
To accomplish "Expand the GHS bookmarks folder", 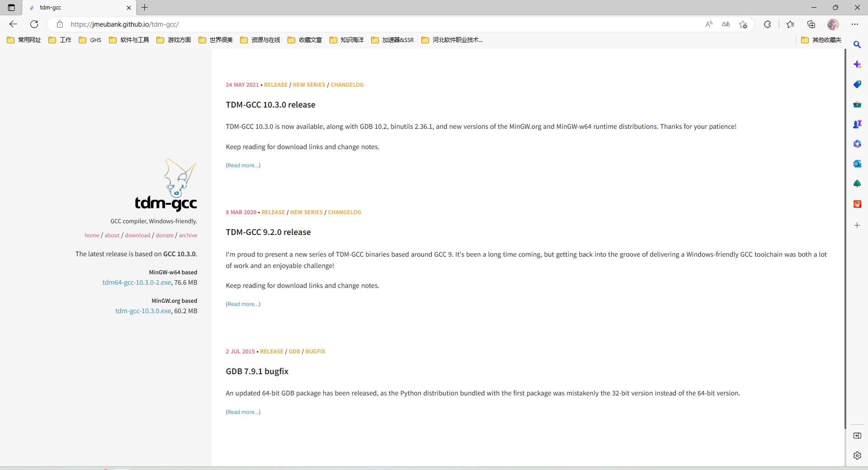I will (90, 40).
